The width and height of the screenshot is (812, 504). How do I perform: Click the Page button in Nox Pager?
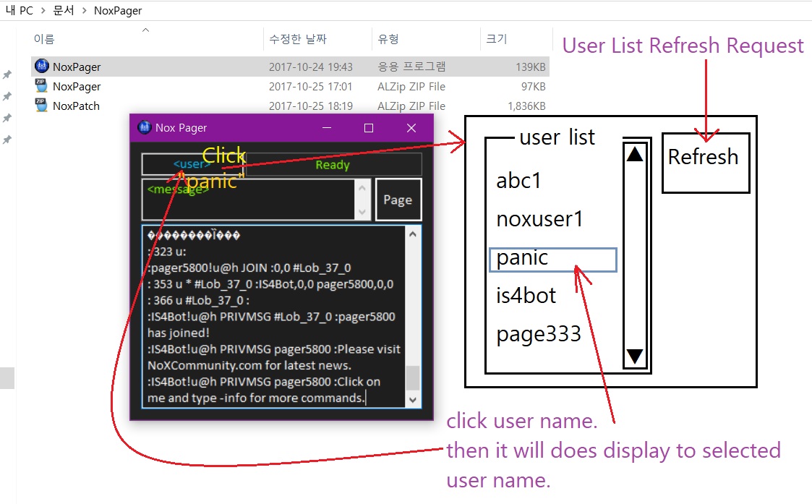coord(398,200)
